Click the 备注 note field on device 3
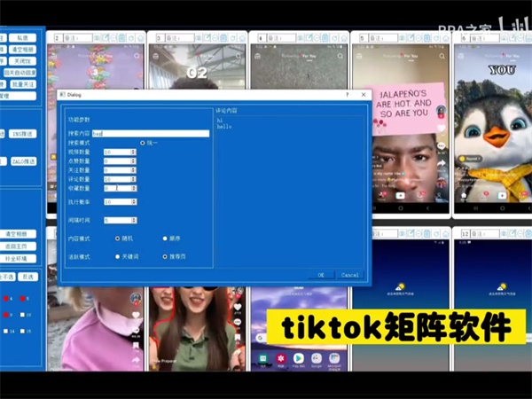Viewport: 532px width, 399px height. (179, 37)
